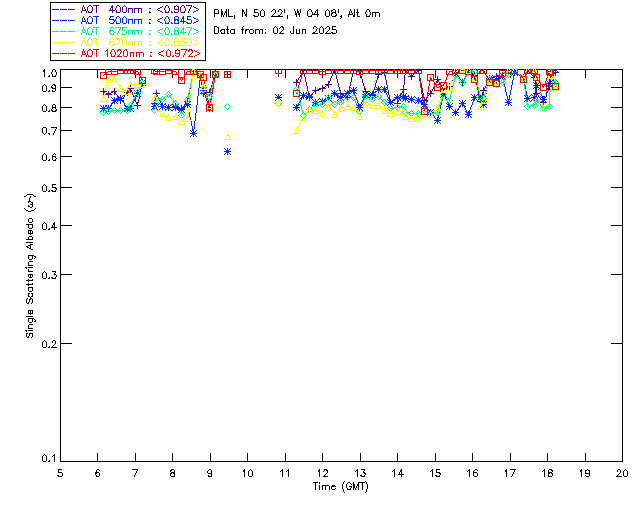Click the 0.2 y-axis tick label

48,344
